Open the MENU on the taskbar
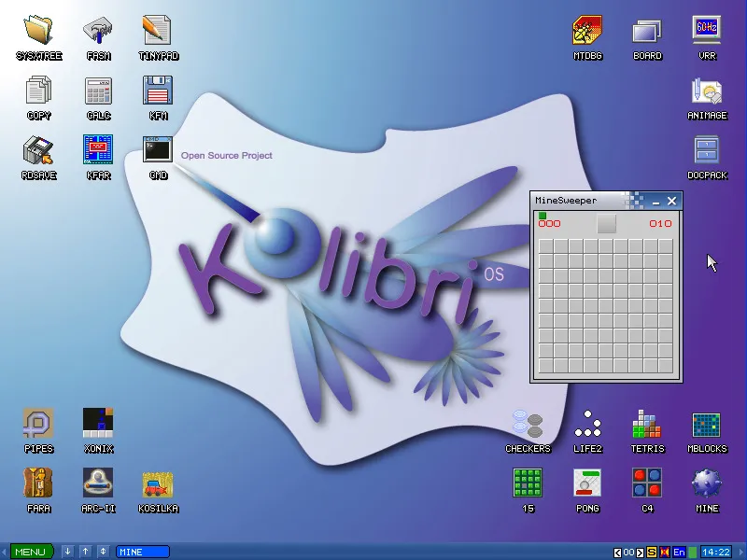Image resolution: width=747 pixels, height=560 pixels. click(31, 551)
